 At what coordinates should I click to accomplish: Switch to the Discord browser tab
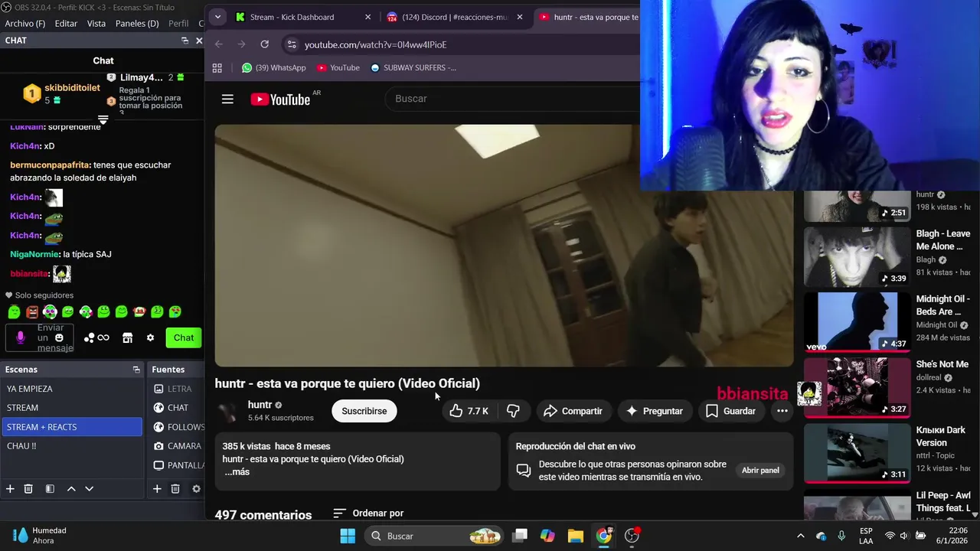point(455,17)
